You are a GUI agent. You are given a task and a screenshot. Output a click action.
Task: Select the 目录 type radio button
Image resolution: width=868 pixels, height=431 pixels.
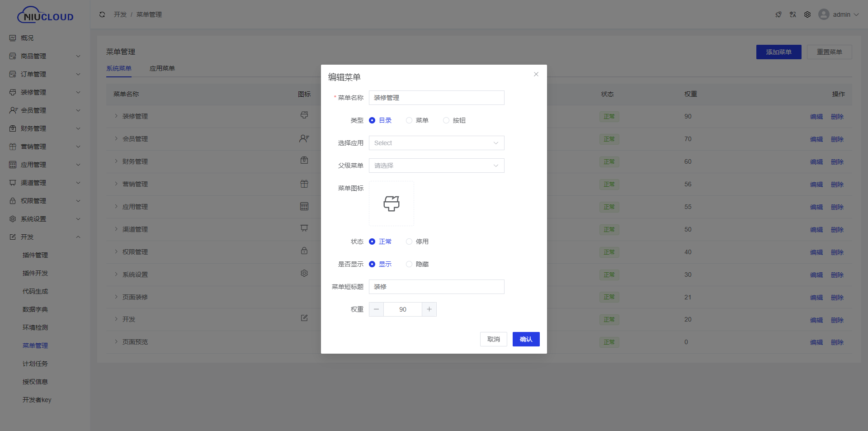coord(372,120)
